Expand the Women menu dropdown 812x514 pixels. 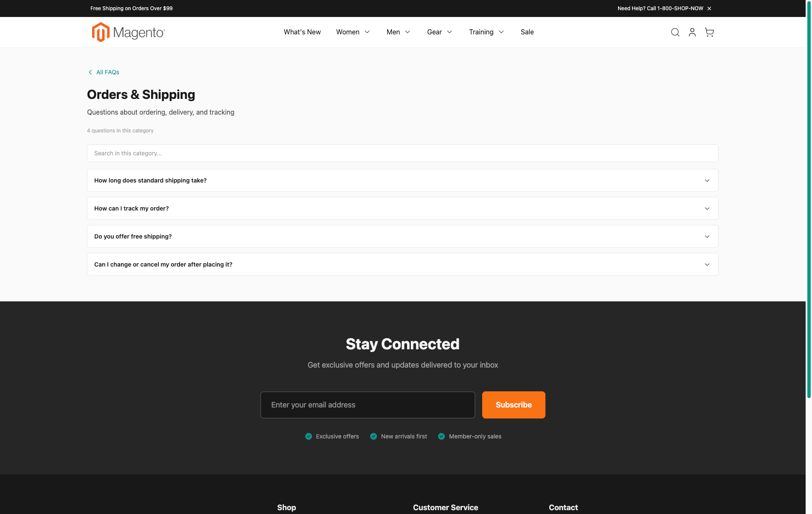tap(353, 32)
